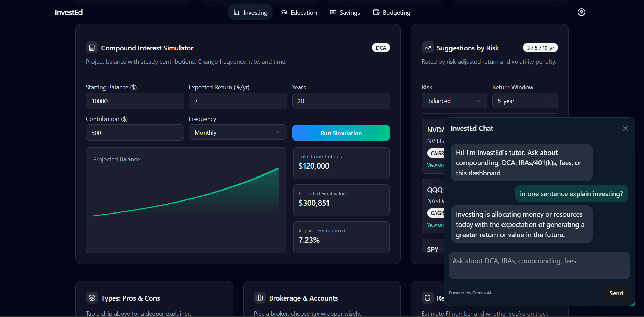Open the user profile account icon
Screen dimensions: 644x317
click(581, 12)
